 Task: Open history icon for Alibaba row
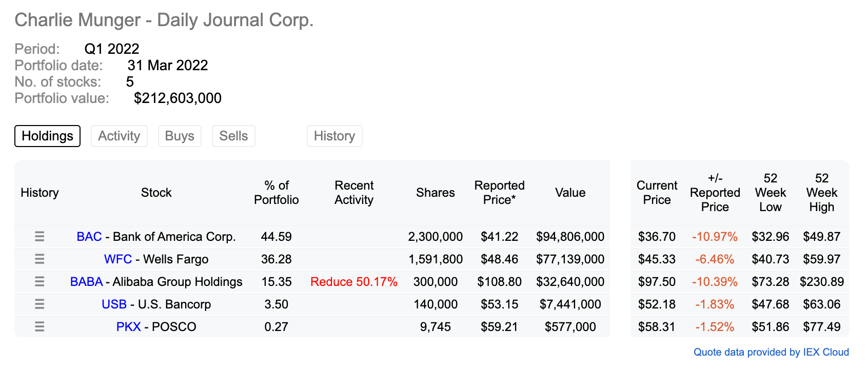coord(40,281)
